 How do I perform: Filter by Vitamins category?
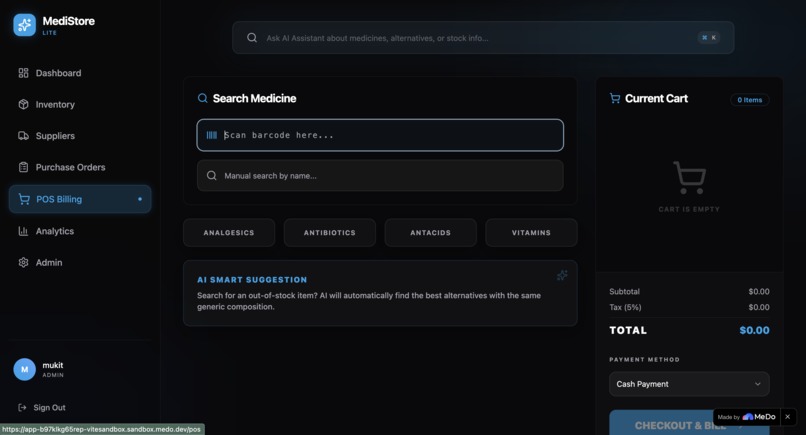[x=531, y=232]
